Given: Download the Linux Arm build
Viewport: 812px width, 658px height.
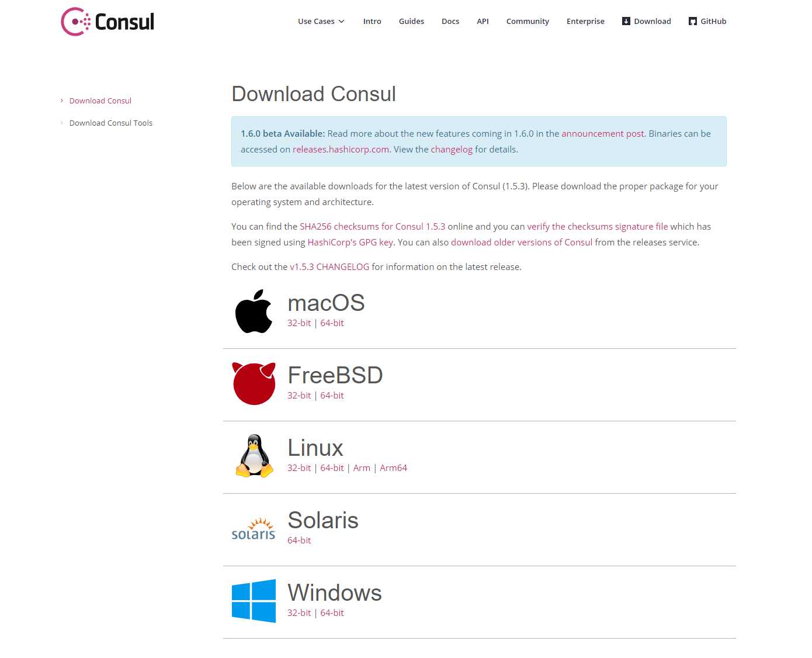Looking at the screenshot, I should tap(362, 467).
